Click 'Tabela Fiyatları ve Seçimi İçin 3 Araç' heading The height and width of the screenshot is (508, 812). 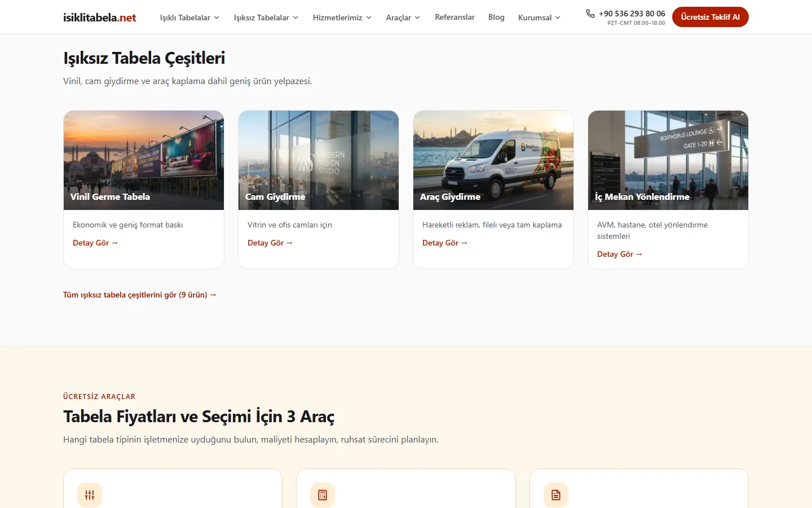[x=198, y=417]
